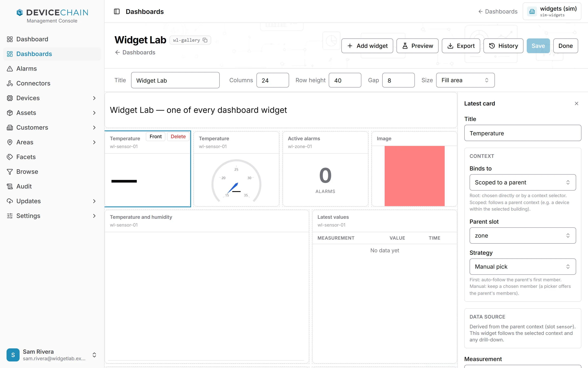This screenshot has width=588, height=368.
Task: Open the Size Fill area dropdown
Action: [x=465, y=80]
